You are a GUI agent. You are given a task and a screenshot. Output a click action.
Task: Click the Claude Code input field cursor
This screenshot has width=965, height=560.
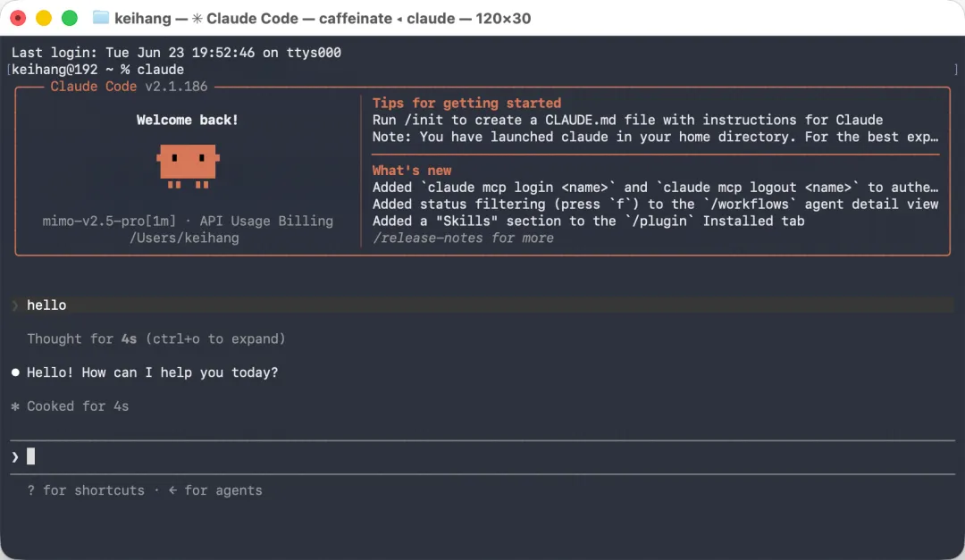(30, 456)
